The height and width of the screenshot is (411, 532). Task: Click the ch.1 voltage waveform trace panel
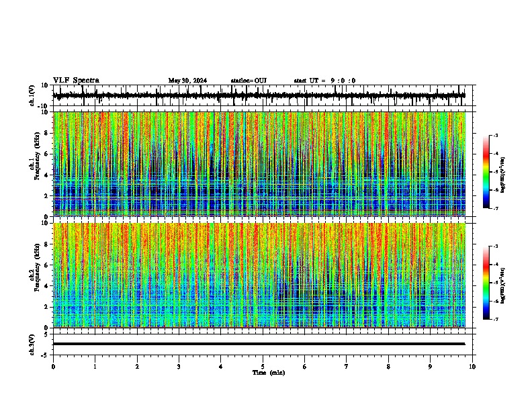(x=263, y=95)
